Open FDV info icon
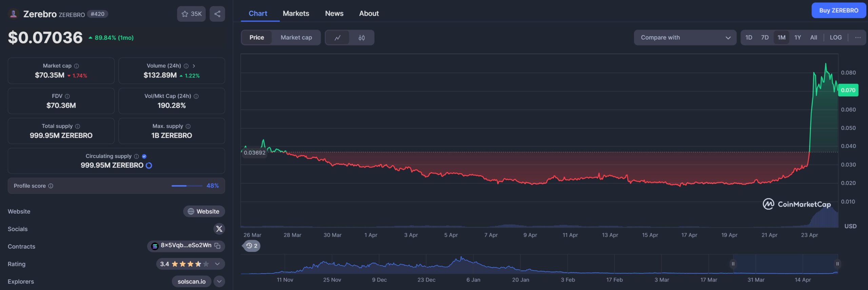Screen dimensions: 868x290 click(67, 96)
